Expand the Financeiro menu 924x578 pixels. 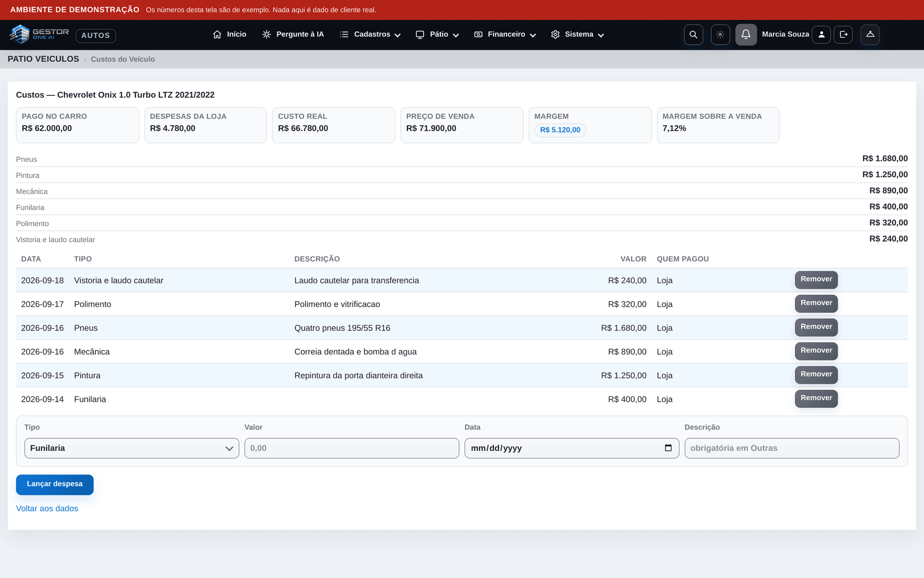pyautogui.click(x=505, y=34)
